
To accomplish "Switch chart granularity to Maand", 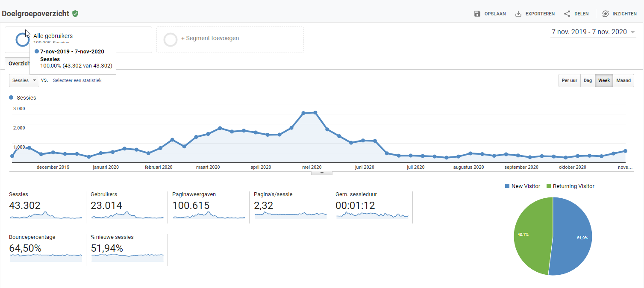I will (623, 80).
